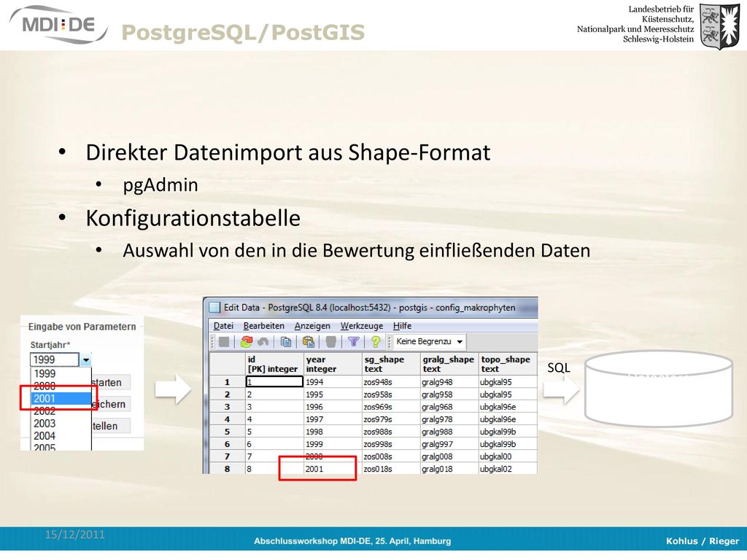Open the Bearbeiten menu
Viewport: 747px width, 560px height.
coord(263,326)
